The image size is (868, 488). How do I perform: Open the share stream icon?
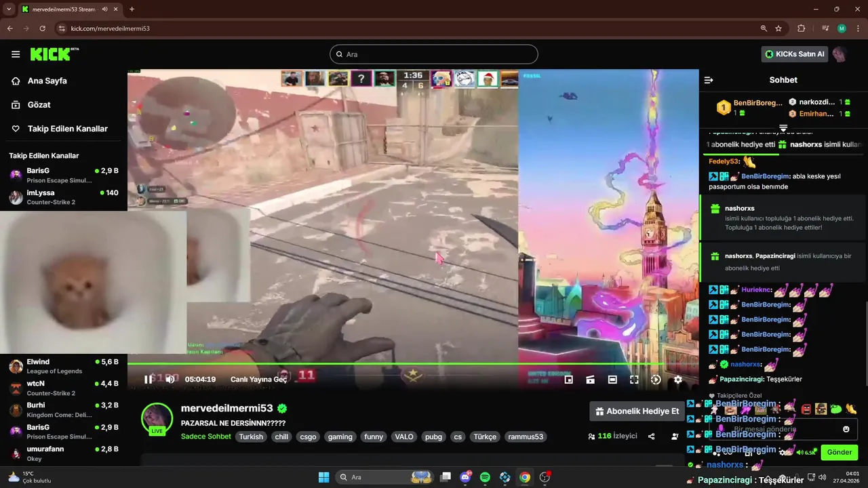652,436
